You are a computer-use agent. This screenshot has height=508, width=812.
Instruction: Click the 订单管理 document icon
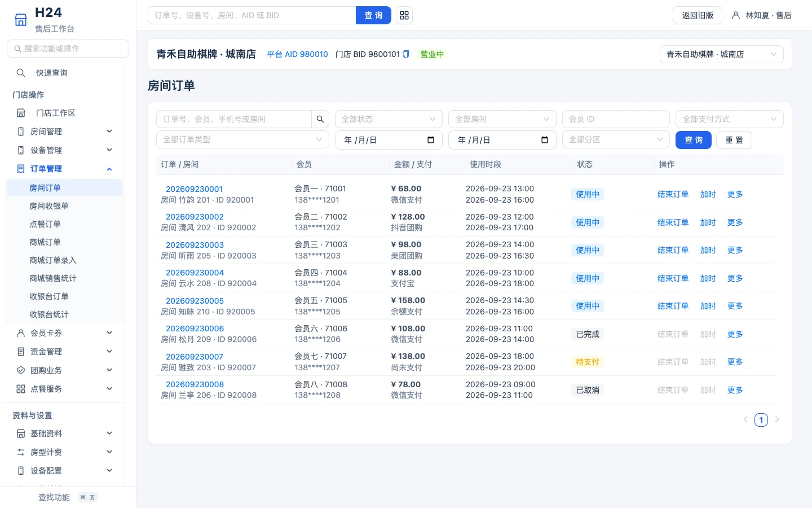click(21, 169)
